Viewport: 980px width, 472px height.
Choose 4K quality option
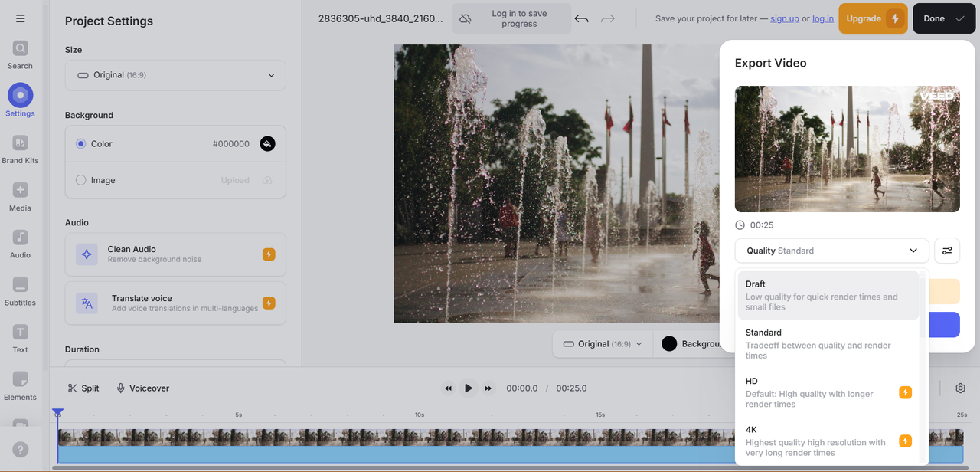[828, 441]
